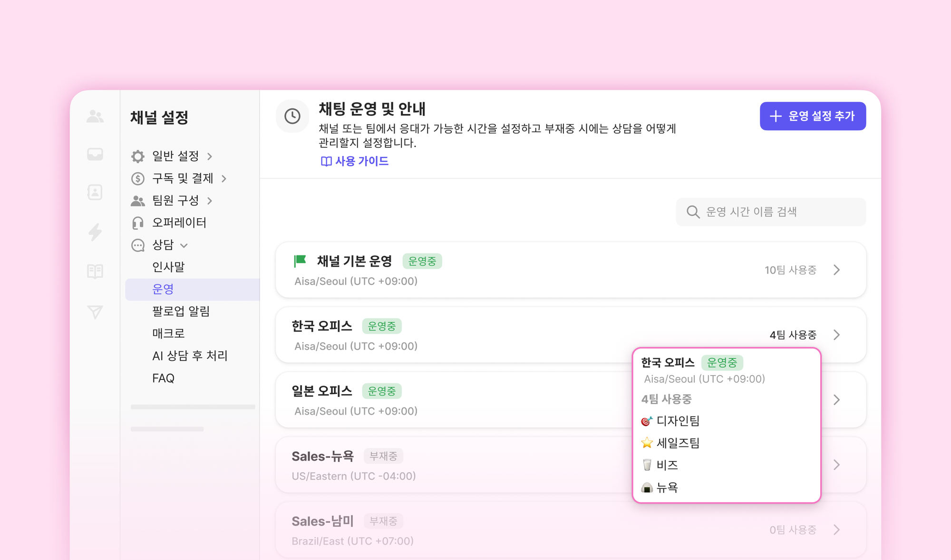The height and width of the screenshot is (560, 951).
Task: Collapse the 상담 section
Action: [x=184, y=245]
